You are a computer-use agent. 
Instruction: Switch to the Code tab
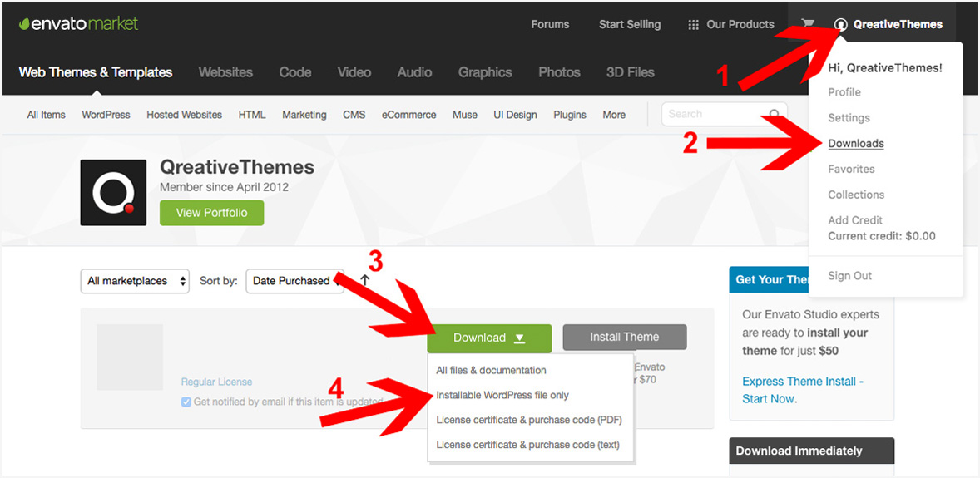[x=295, y=72]
